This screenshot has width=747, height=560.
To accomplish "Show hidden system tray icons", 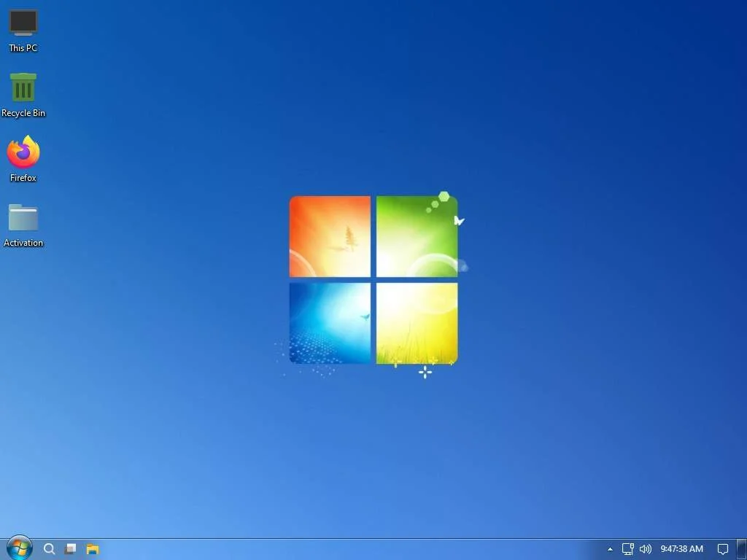I will click(610, 550).
